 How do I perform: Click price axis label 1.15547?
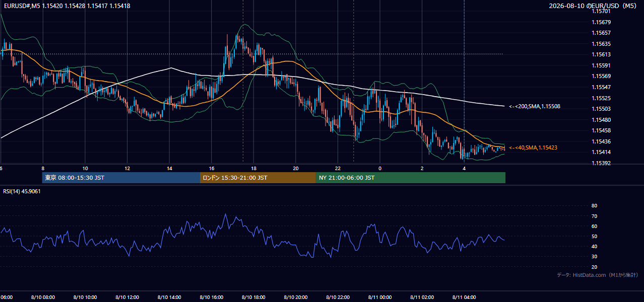pos(601,87)
